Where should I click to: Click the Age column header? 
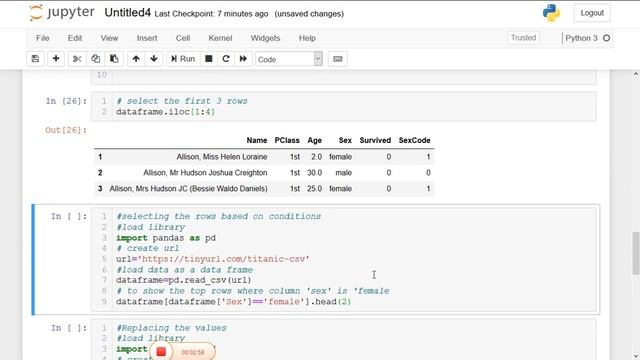coord(314,140)
